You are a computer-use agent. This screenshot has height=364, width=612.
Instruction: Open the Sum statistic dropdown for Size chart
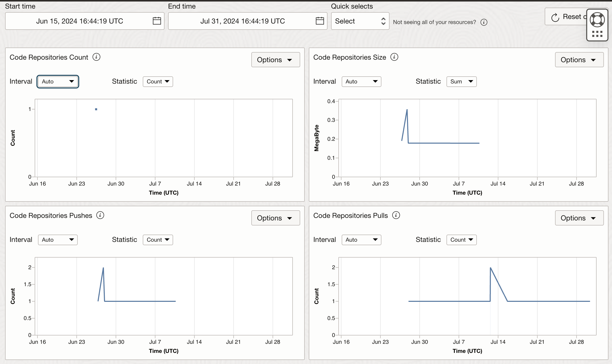point(461,81)
